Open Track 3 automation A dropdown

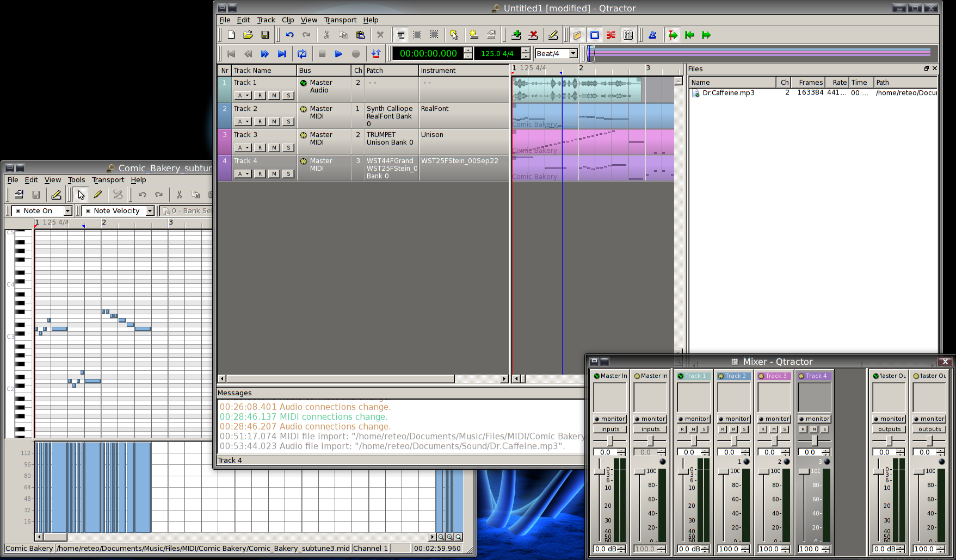point(243,148)
